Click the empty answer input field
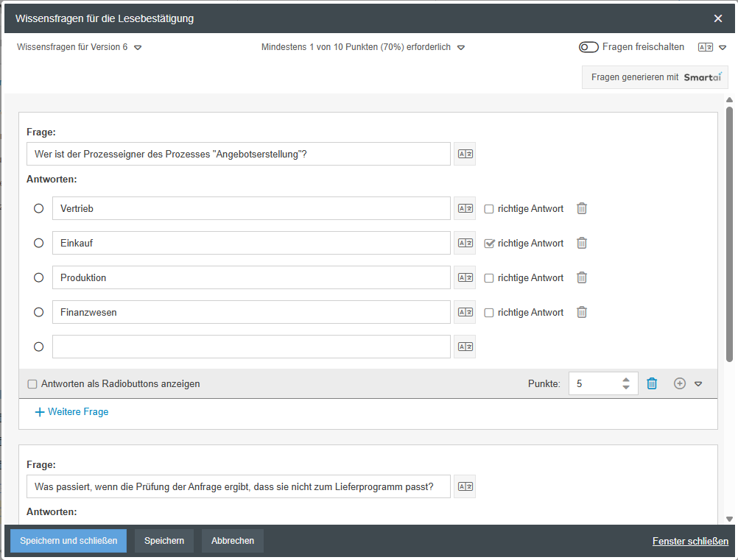Image resolution: width=738 pixels, height=560 pixels. click(x=251, y=347)
